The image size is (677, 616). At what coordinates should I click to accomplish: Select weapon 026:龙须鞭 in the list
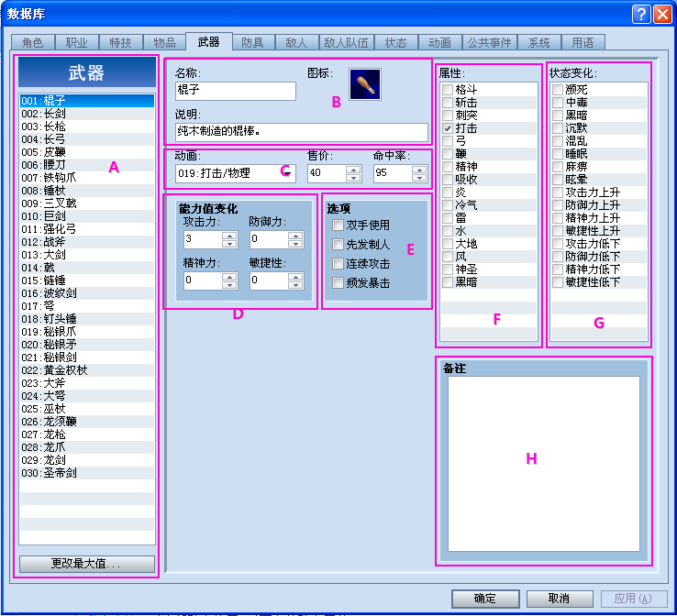(87, 422)
